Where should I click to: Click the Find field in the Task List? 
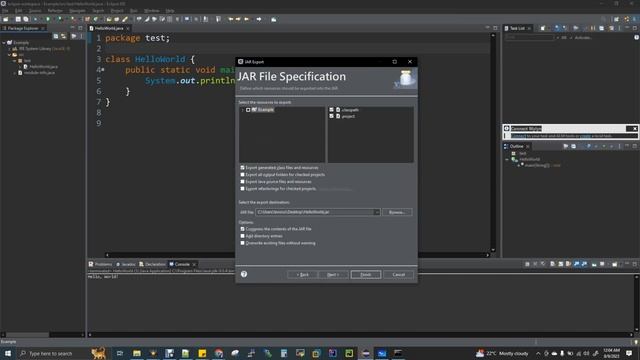tap(529, 38)
